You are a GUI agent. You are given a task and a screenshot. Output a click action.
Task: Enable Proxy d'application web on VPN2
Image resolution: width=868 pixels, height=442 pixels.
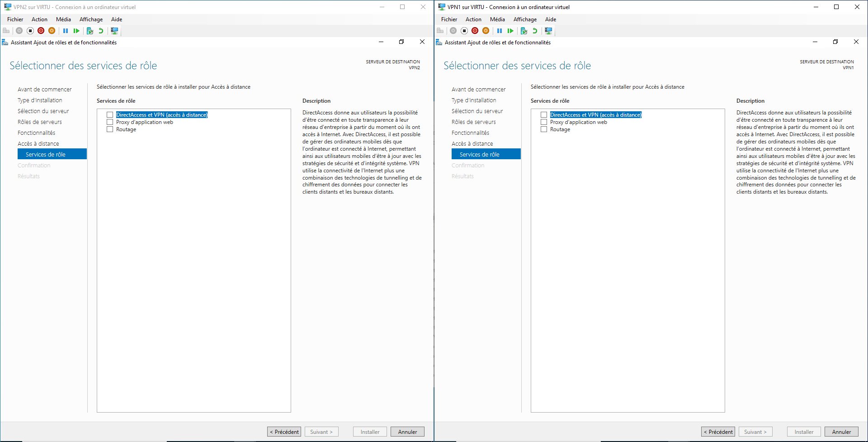pos(110,122)
